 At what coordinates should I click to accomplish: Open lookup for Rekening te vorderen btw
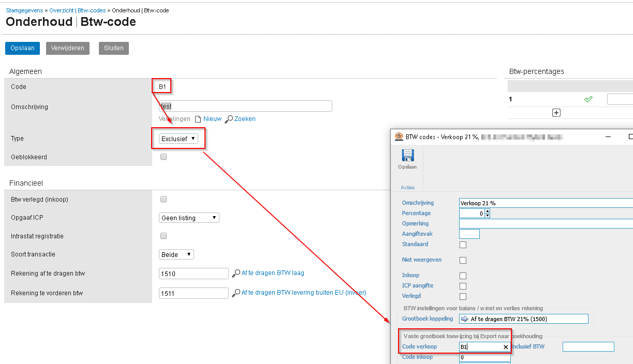pyautogui.click(x=236, y=293)
